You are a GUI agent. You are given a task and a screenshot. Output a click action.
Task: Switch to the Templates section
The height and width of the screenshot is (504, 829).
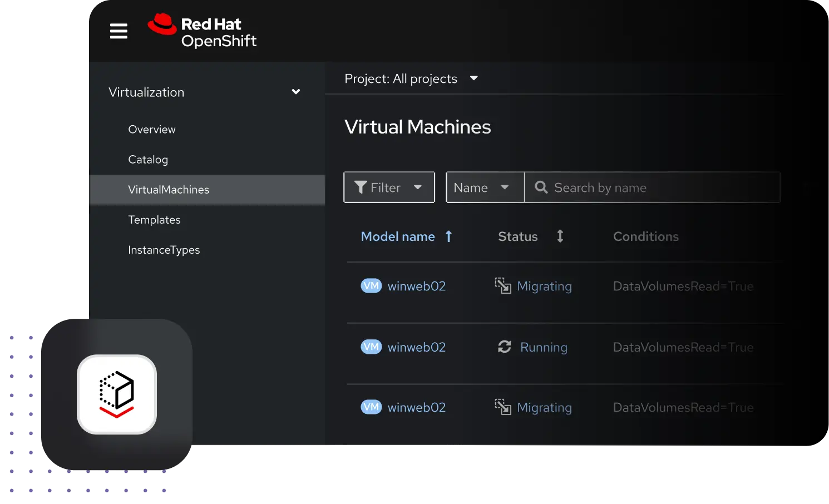pos(154,219)
